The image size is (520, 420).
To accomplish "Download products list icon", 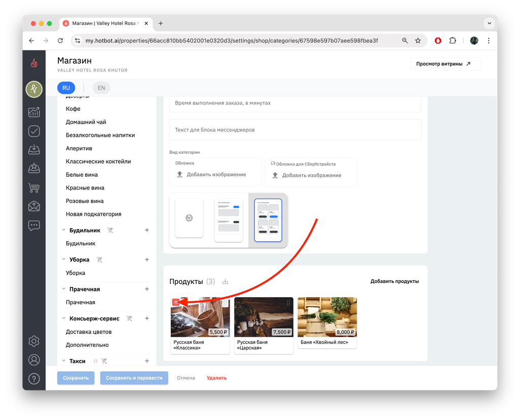I will (x=225, y=282).
